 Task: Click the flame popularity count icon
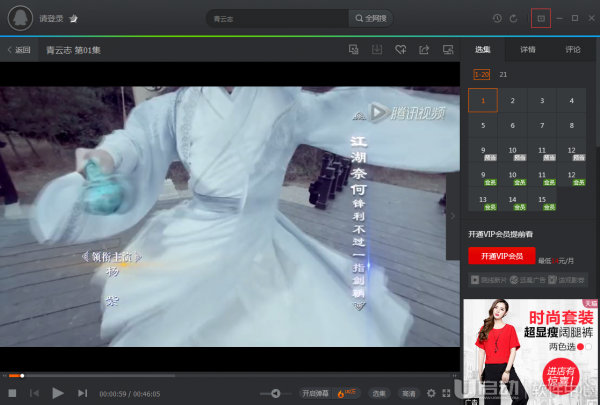coord(346,393)
